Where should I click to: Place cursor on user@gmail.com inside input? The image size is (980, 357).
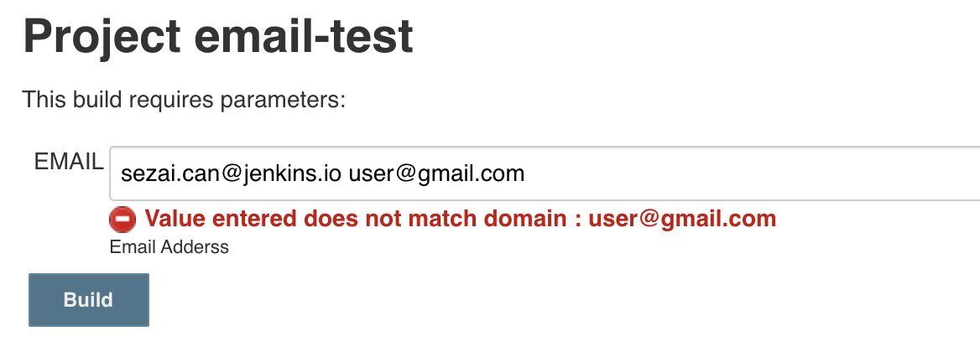436,173
